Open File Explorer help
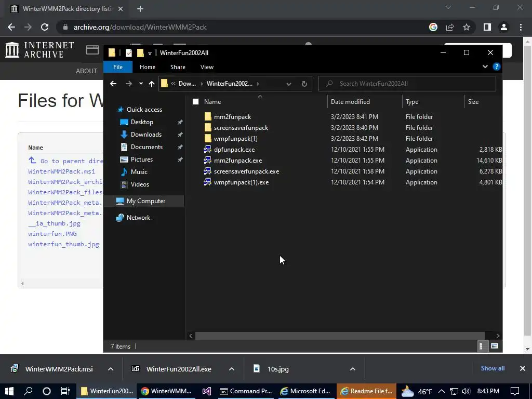The height and width of the screenshot is (399, 532). (496, 67)
